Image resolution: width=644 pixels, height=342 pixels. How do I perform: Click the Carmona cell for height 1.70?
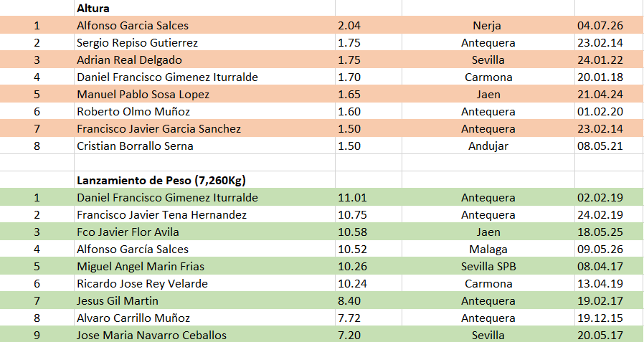pos(488,77)
